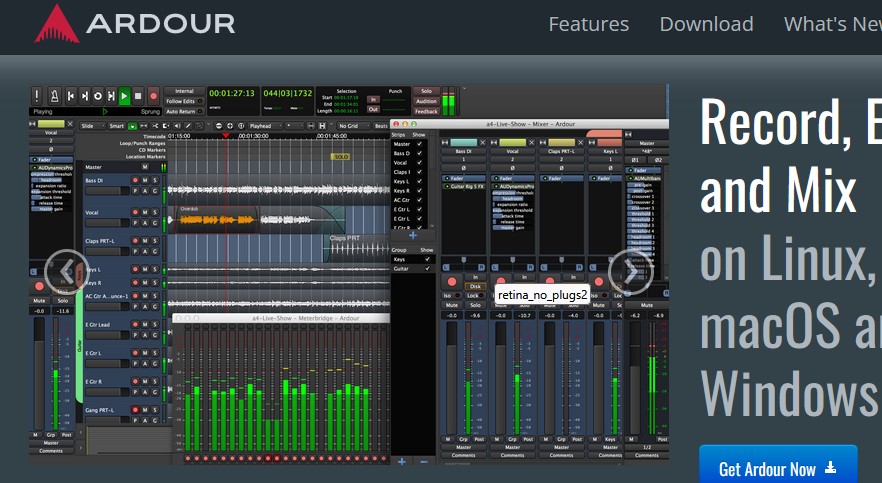Toggle Bass D strip Show checkbox
The height and width of the screenshot is (483, 882).
[x=420, y=154]
